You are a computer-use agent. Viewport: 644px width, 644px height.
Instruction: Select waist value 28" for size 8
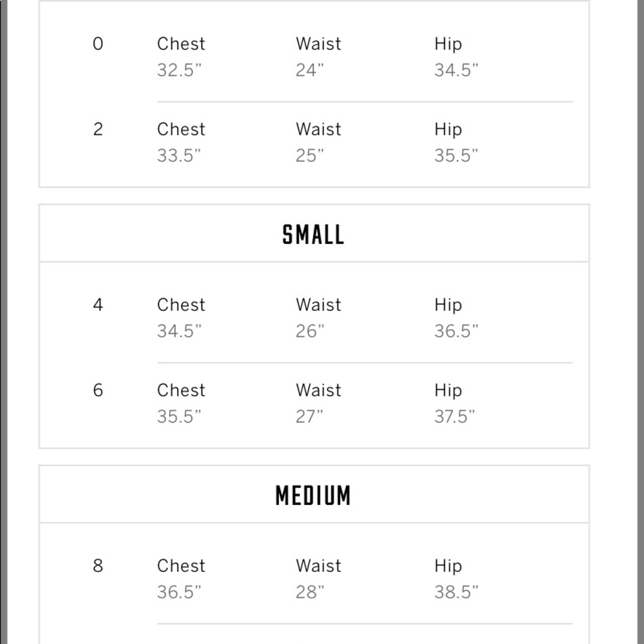tap(310, 592)
